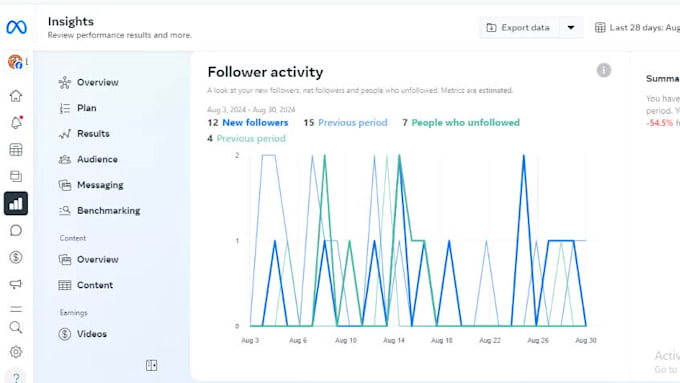The image size is (680, 383).
Task: Open the Results menu item
Action: 84,134
